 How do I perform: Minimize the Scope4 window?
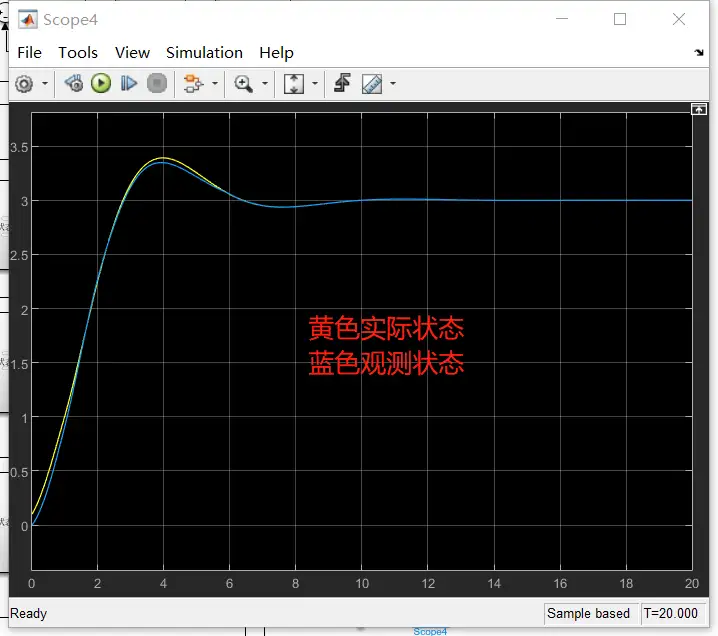point(562,19)
